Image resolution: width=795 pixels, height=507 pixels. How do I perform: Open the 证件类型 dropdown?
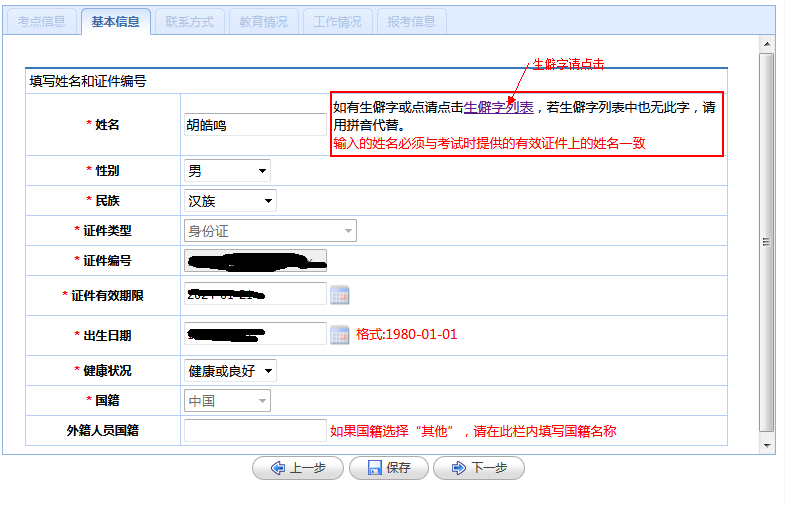(270, 231)
